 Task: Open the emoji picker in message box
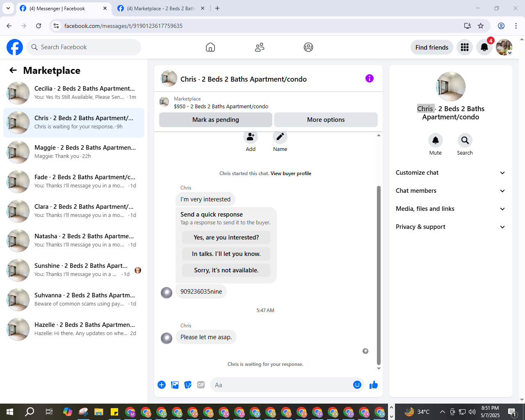click(357, 385)
